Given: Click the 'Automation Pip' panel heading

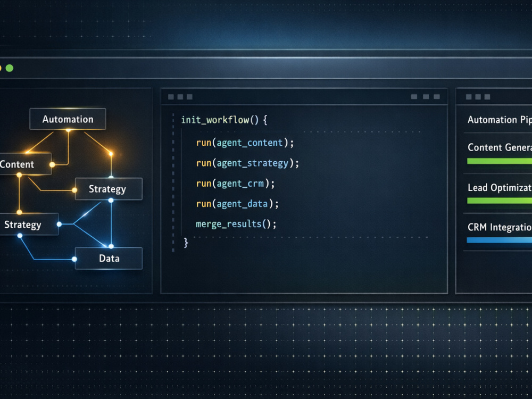Looking at the screenshot, I should [500, 120].
